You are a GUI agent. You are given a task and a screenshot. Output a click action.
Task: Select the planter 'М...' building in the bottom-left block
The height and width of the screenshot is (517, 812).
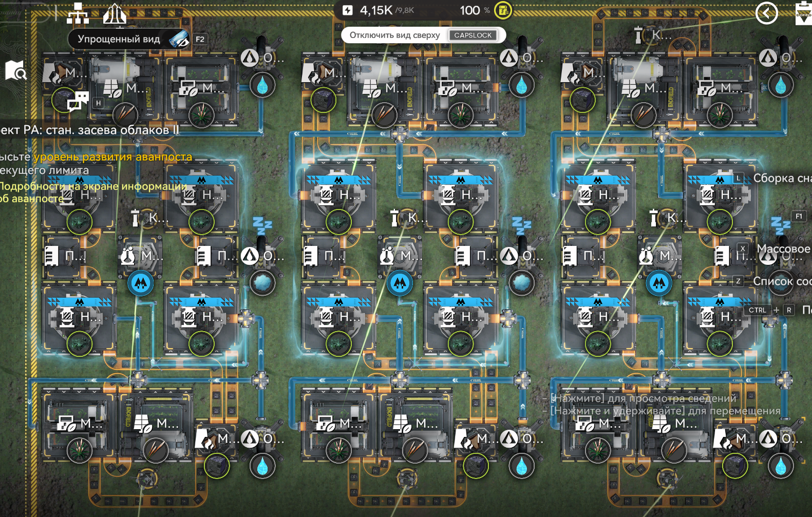pyautogui.click(x=80, y=424)
